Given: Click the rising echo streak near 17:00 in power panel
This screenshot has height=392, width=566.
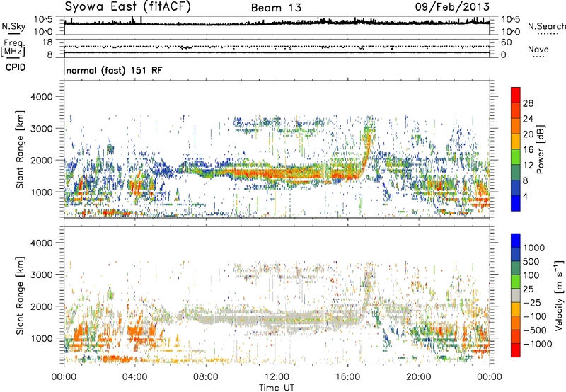Looking at the screenshot, I should tap(367, 151).
